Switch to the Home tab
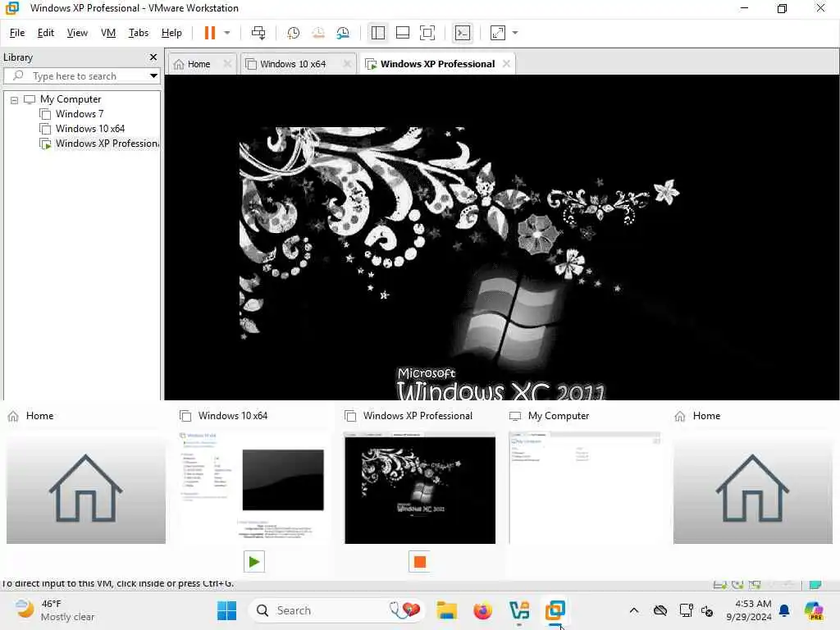The height and width of the screenshot is (630, 840). point(199,64)
